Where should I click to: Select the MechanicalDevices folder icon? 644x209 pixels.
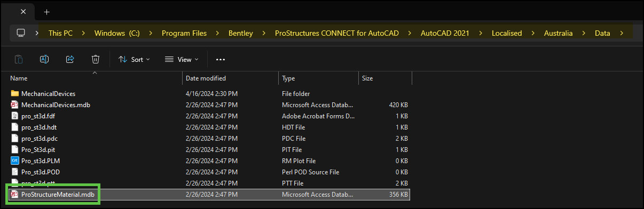pyautogui.click(x=15, y=93)
